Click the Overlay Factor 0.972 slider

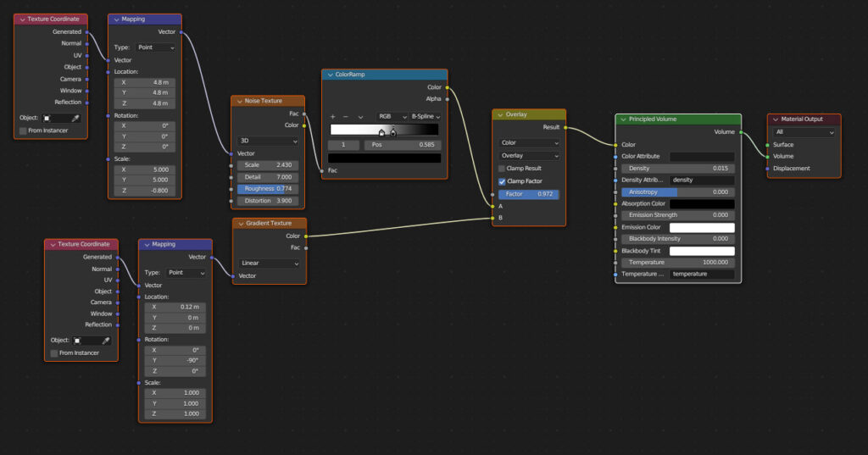pos(529,194)
